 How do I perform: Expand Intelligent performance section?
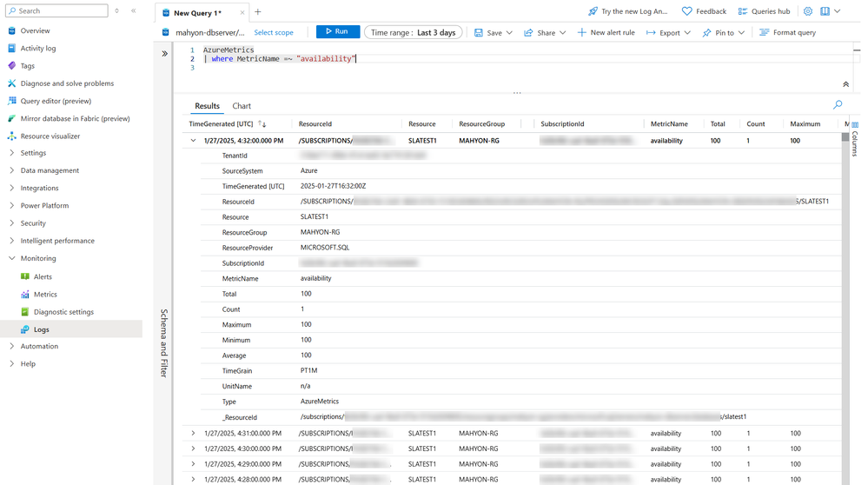coord(11,241)
